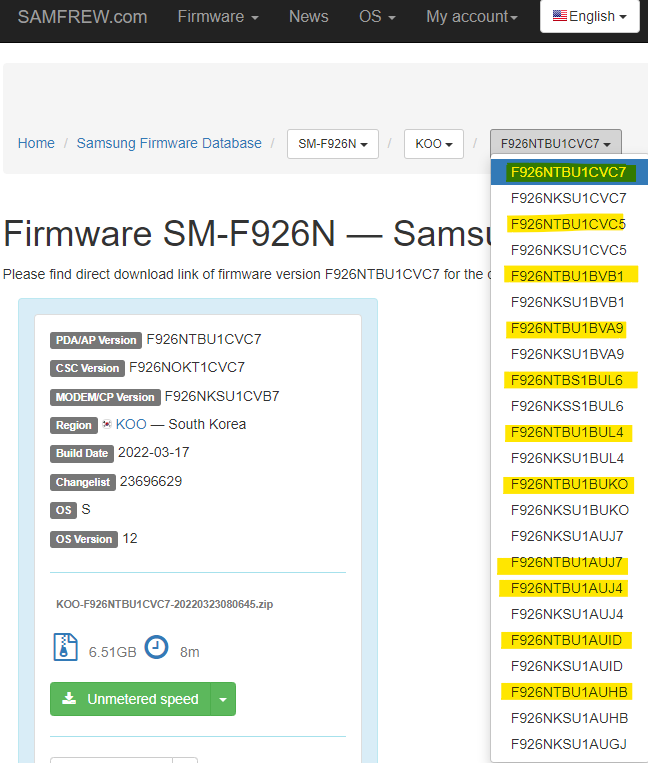Viewport: 648px width, 763px height.
Task: Select F926NKSU1AUJ7 in dropdown
Action: [569, 536]
